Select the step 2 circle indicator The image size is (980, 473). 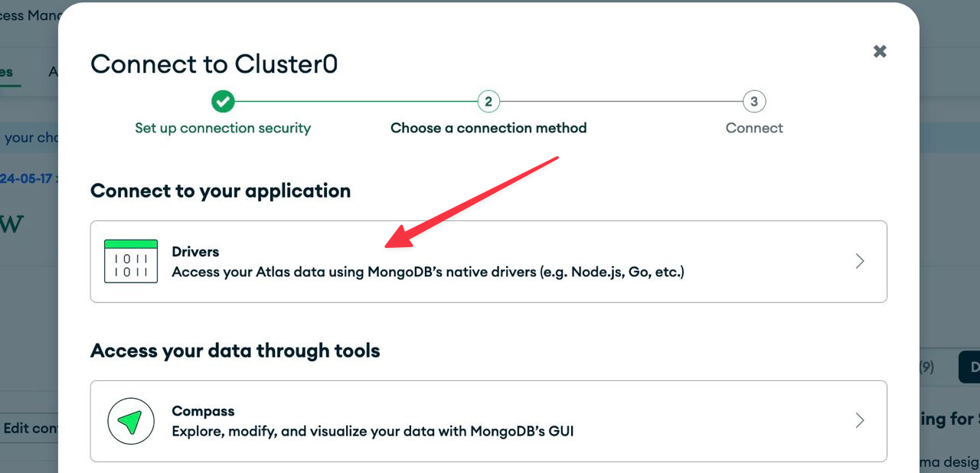point(488,101)
